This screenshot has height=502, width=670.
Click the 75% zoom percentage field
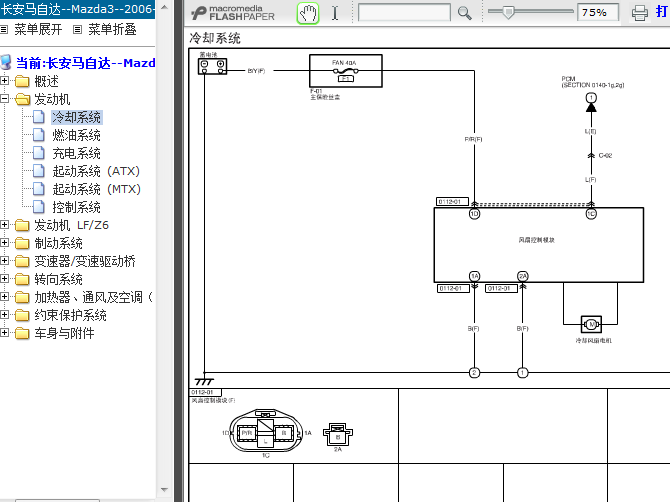597,12
